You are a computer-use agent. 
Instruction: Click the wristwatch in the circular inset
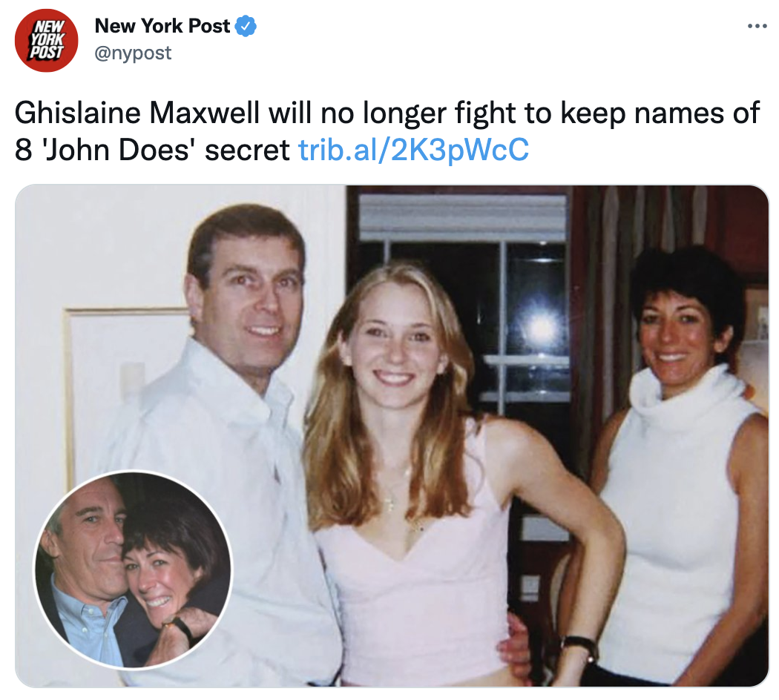pyautogui.click(x=182, y=627)
